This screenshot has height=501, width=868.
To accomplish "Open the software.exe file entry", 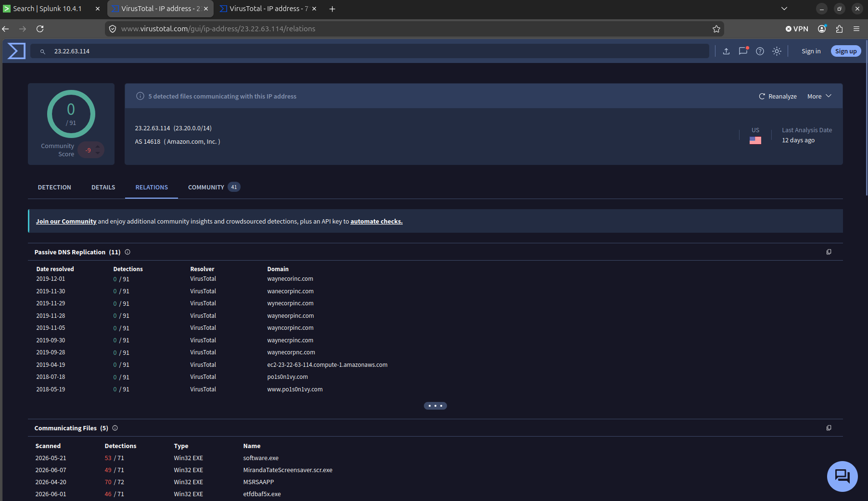I will pyautogui.click(x=261, y=458).
